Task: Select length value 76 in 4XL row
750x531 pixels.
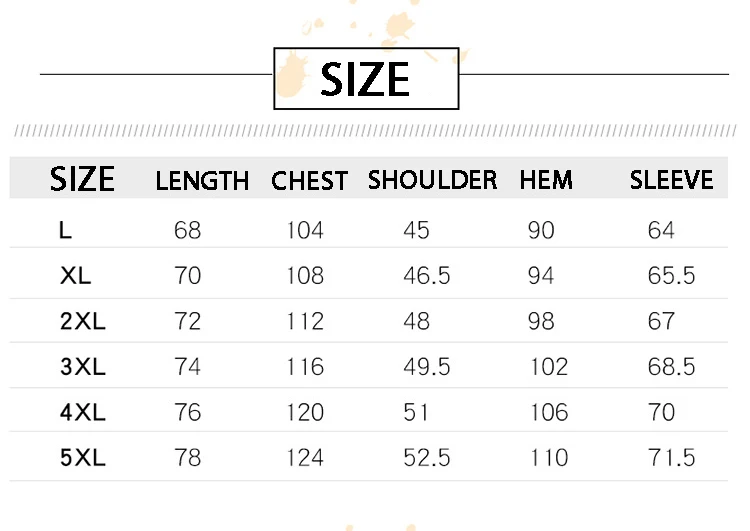Action: [187, 412]
